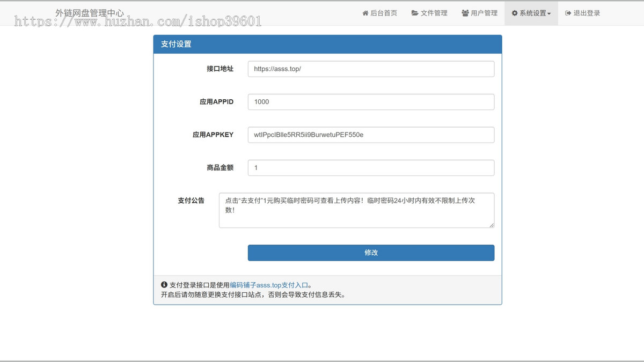The image size is (644, 362).
Task: Click the 接口地址 label
Action: [220, 69]
